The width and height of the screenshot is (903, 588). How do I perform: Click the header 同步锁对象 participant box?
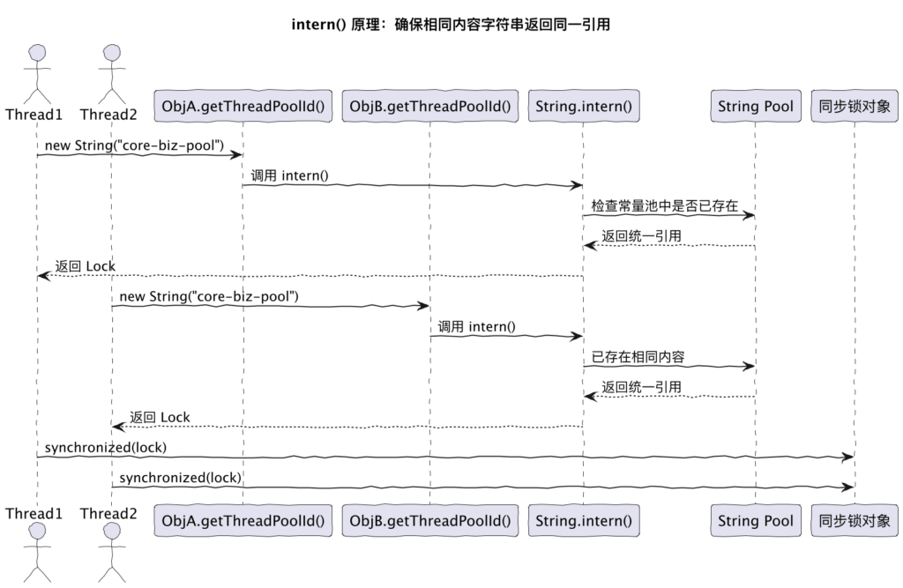(x=854, y=107)
